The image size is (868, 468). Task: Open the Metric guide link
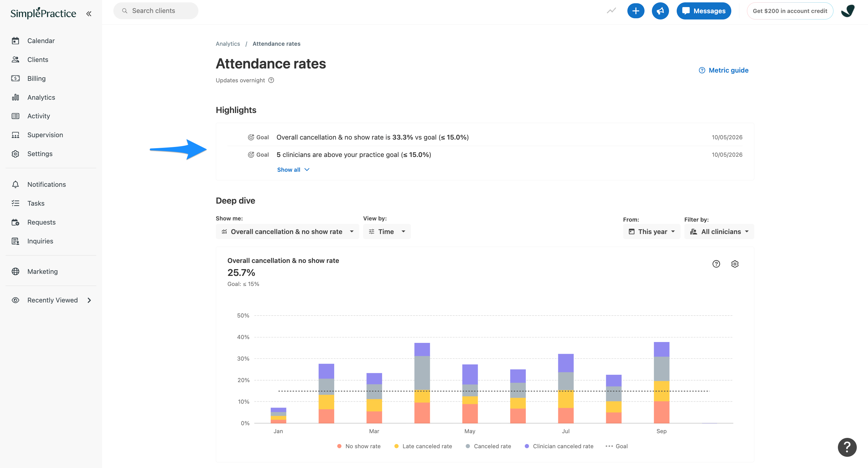[x=723, y=70]
